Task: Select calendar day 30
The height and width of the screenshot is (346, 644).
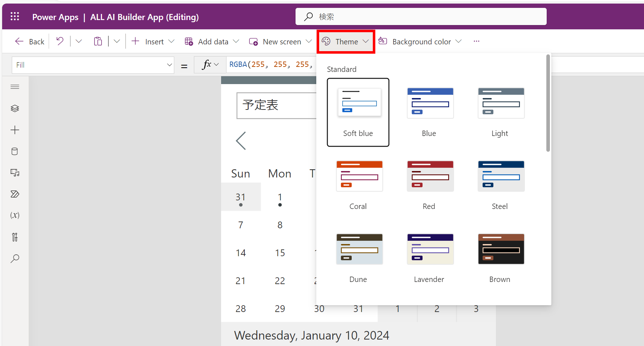Action: click(319, 310)
